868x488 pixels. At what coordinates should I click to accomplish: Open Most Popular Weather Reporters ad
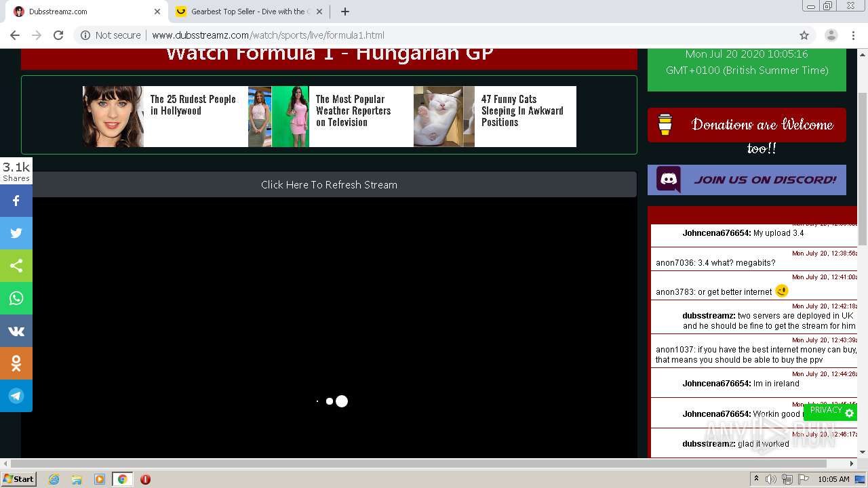[353, 110]
